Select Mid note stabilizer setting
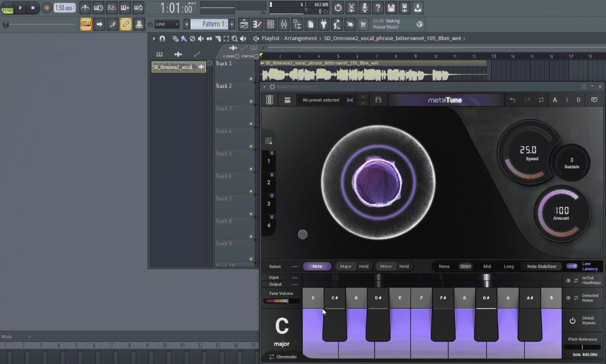Image resolution: width=606 pixels, height=364 pixels. 487,267
